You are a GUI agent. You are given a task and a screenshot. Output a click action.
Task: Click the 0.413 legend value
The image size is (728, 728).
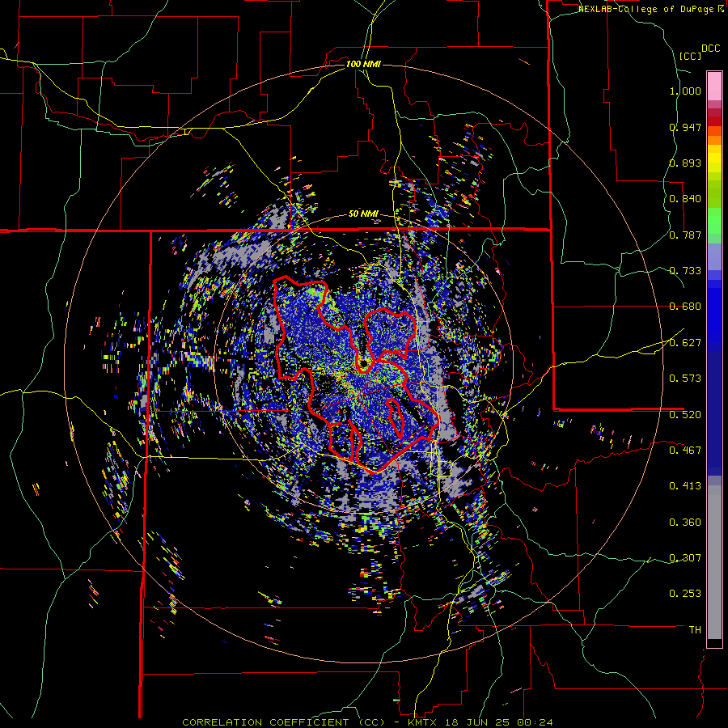pos(685,486)
